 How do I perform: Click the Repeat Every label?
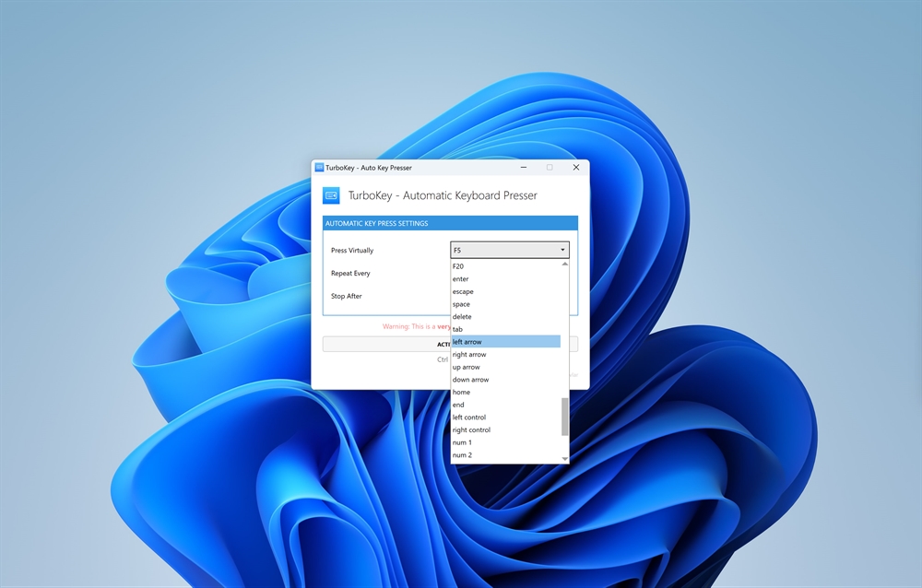click(350, 274)
